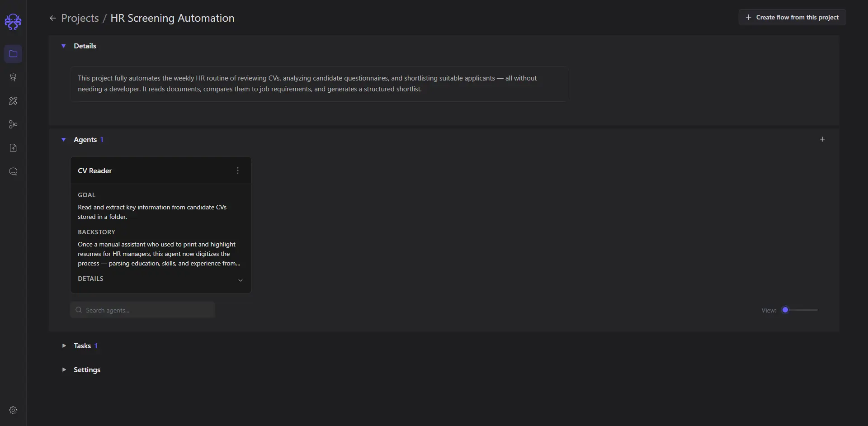Open the Projects folder icon in sidebar
This screenshot has height=426, width=868.
(13, 54)
